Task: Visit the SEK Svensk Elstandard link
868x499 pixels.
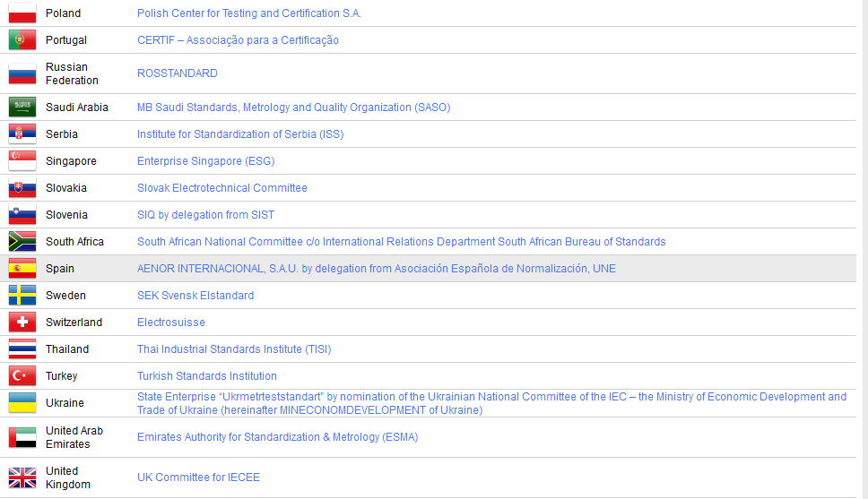Action: pos(195,296)
